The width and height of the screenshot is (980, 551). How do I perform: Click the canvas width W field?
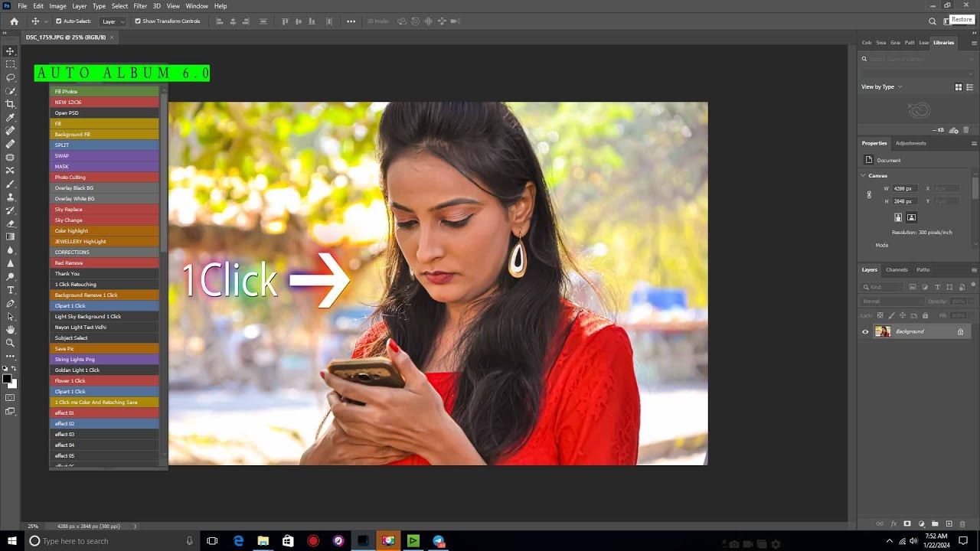[x=905, y=188]
